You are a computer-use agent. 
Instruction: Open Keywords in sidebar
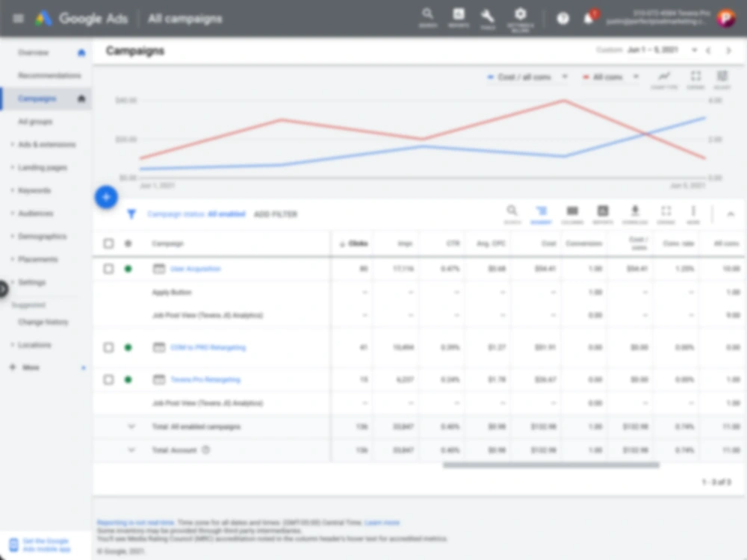pos(34,190)
